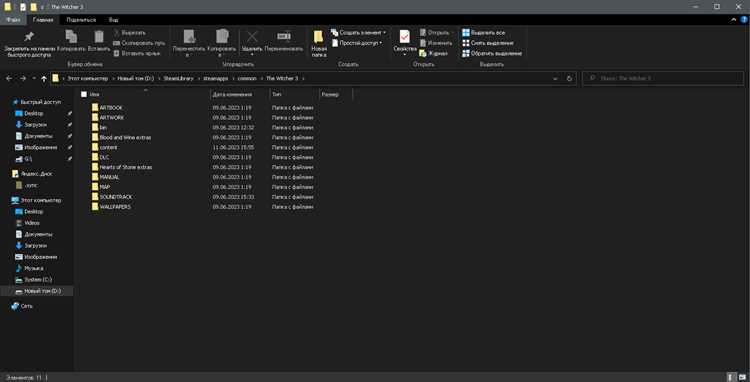750x382 pixels.
Task: Open the quick access toolbar customize dropdown
Action: click(x=42, y=7)
